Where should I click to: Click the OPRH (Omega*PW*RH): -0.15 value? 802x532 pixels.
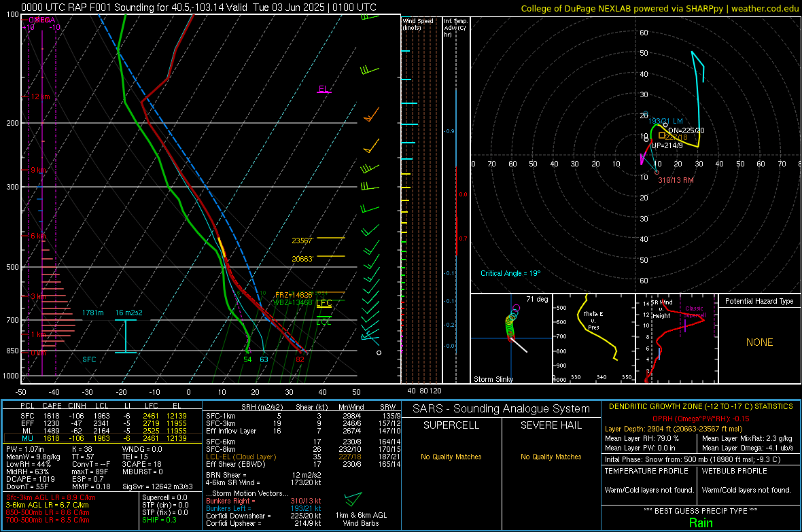701,419
